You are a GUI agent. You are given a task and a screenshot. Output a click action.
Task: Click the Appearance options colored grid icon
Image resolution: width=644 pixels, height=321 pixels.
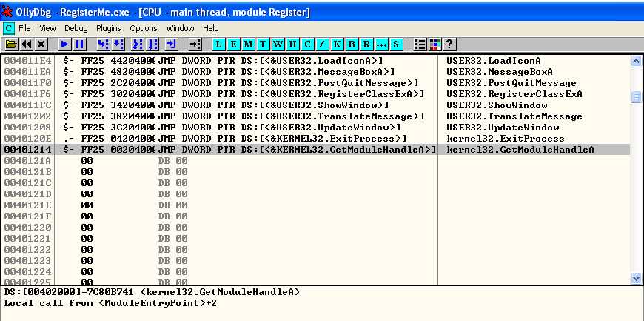click(435, 44)
